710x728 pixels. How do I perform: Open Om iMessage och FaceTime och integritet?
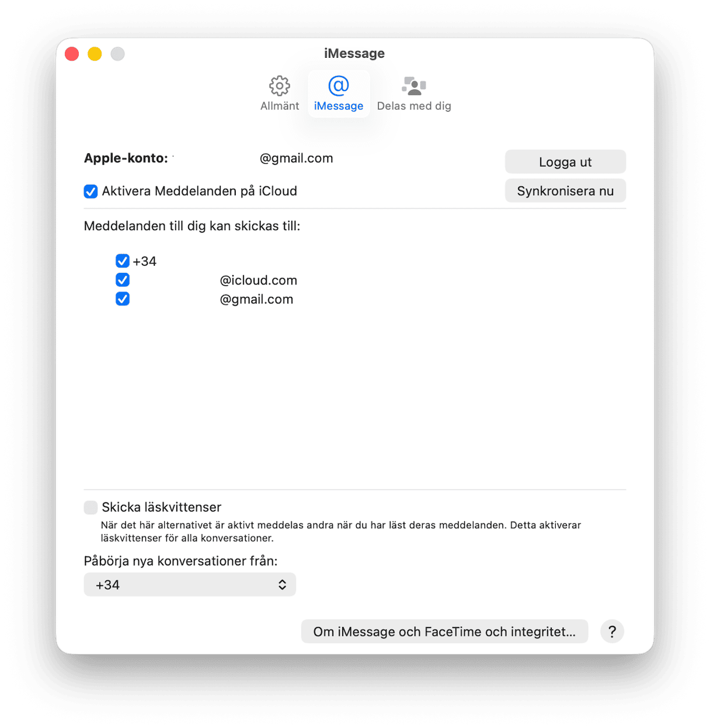coord(444,632)
